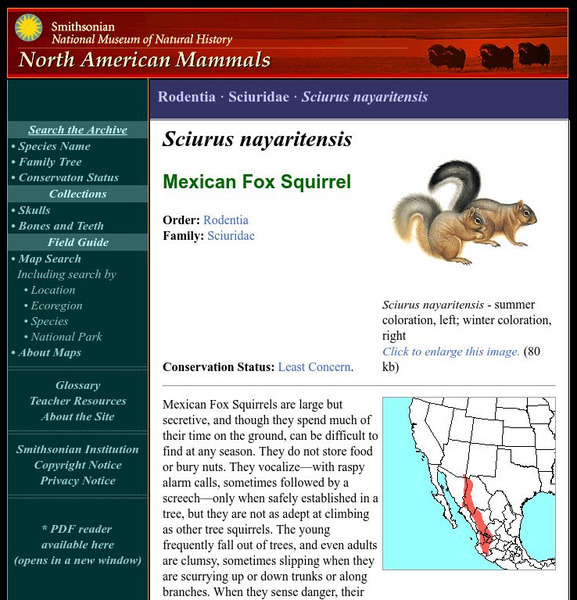Click the Collections section header
The width and height of the screenshot is (577, 600).
[x=78, y=194]
